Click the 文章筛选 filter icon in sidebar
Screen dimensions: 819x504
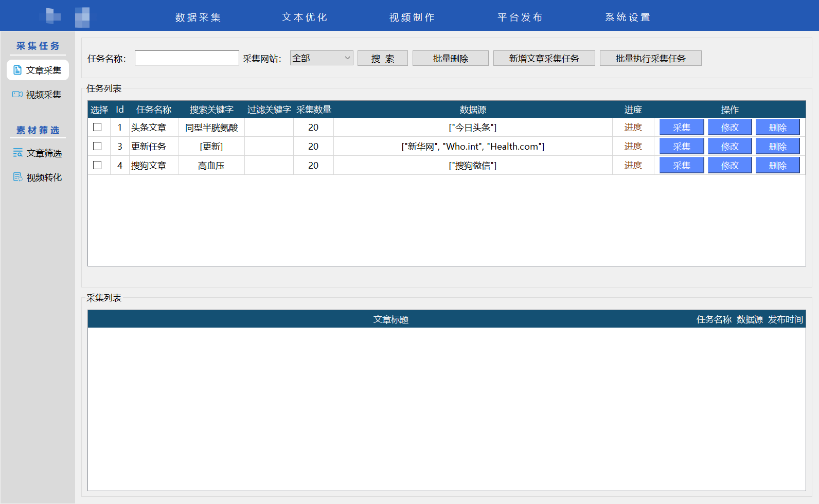pos(17,153)
